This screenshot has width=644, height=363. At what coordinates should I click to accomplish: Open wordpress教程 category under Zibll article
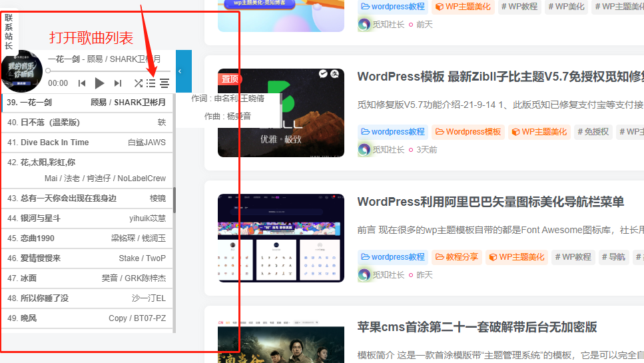tap(393, 132)
